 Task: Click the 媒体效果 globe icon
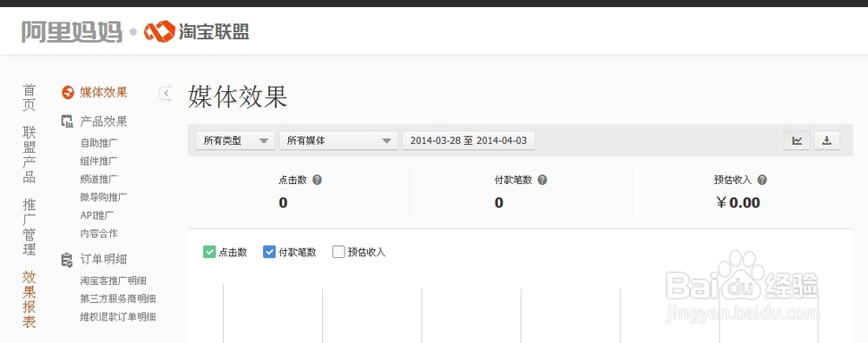pos(68,93)
